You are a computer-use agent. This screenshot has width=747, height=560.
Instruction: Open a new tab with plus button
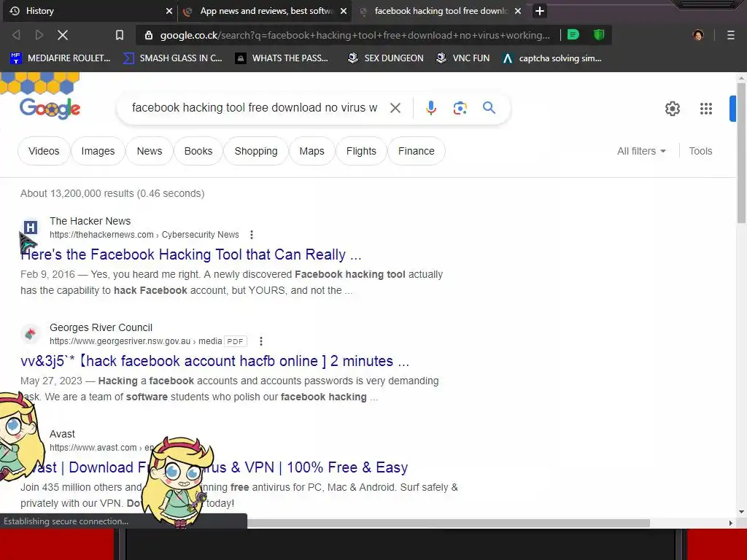pyautogui.click(x=539, y=11)
